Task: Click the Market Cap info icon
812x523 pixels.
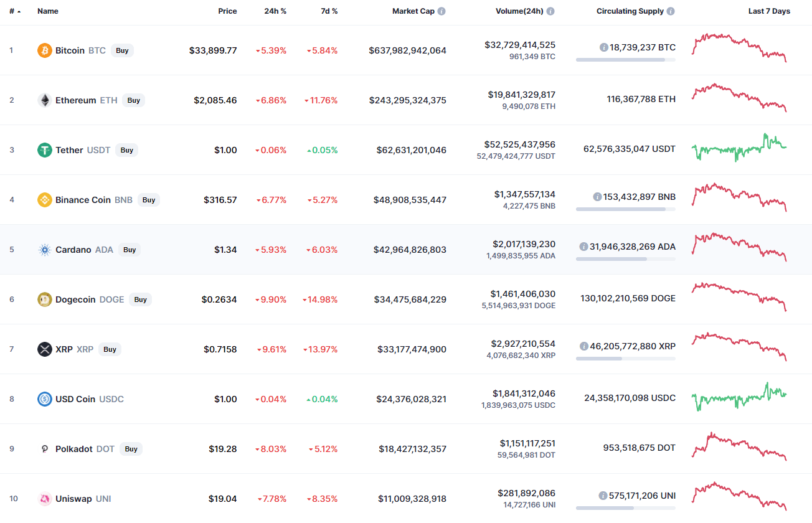Action: pyautogui.click(x=441, y=11)
